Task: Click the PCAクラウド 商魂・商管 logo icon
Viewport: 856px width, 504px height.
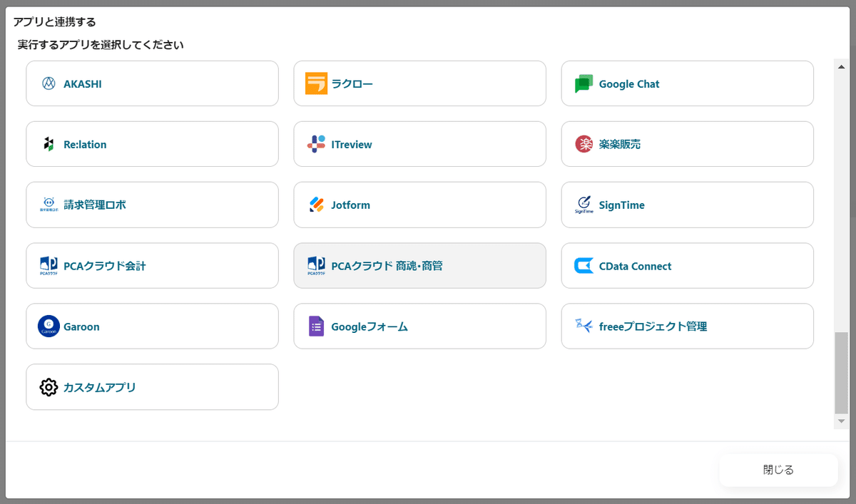Action: pyautogui.click(x=316, y=265)
